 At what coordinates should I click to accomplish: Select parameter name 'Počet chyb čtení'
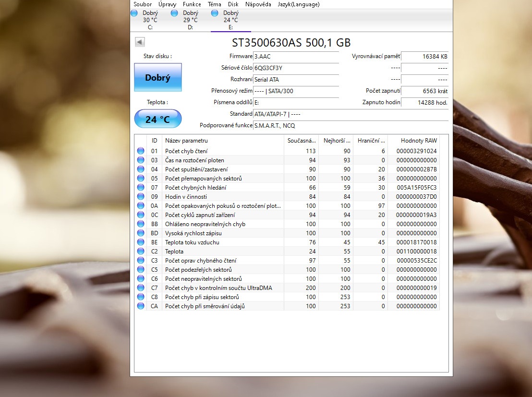coord(186,151)
